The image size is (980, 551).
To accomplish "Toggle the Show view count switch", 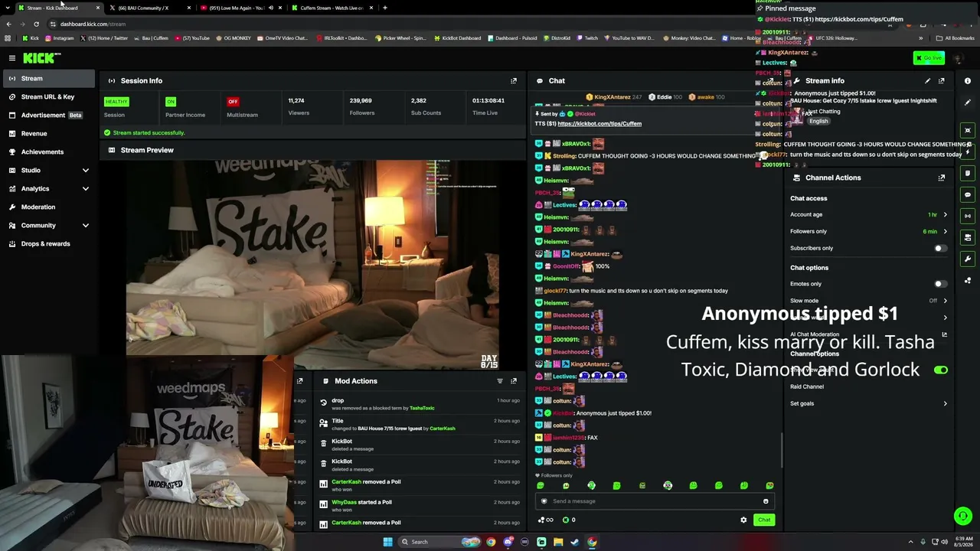I will (940, 370).
